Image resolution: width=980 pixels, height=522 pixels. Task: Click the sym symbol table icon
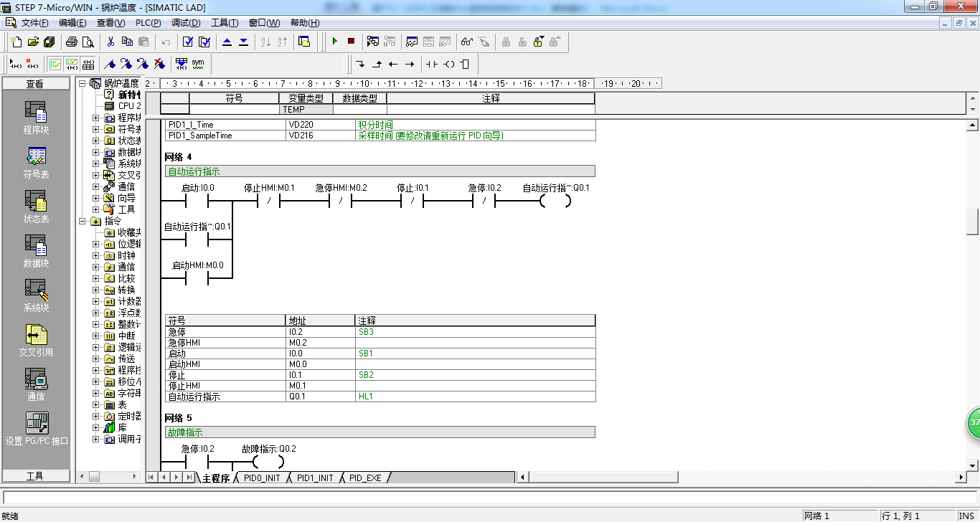tap(198, 64)
